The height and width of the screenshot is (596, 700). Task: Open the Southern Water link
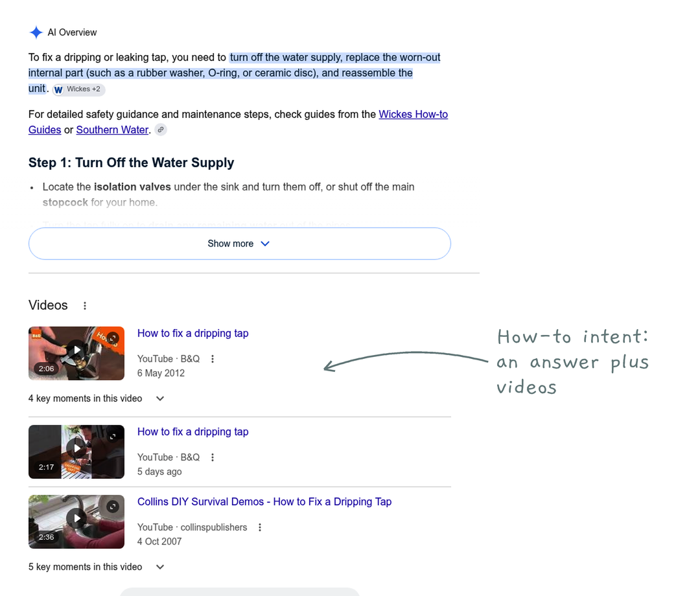pyautogui.click(x=112, y=130)
